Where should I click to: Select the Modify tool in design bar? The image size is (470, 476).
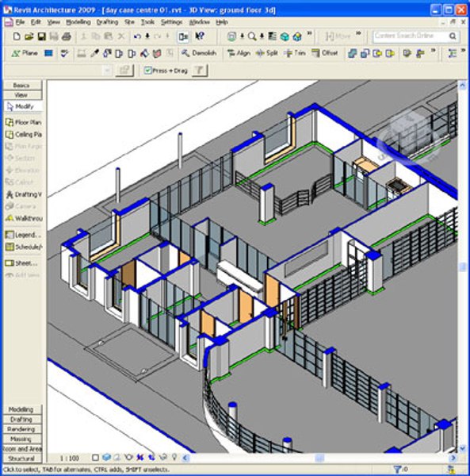coord(24,106)
